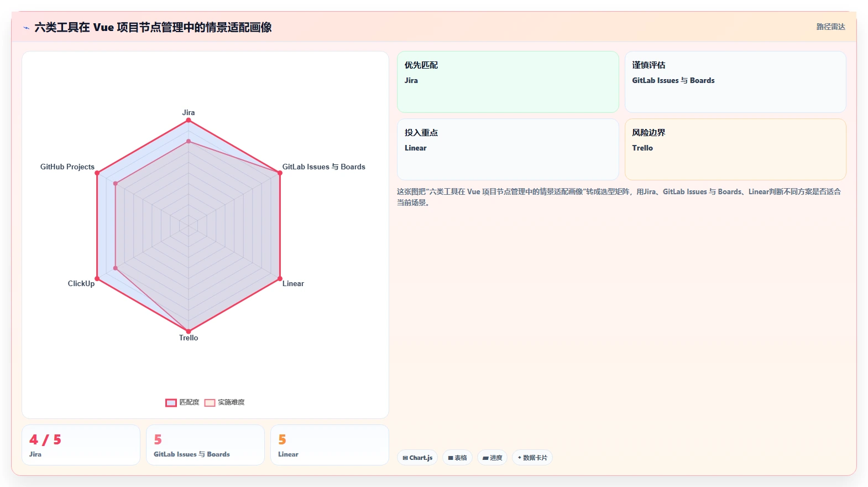Screen dimensions: 868x487
Task: Click the Jira outer data point on radar
Action: pos(189,120)
